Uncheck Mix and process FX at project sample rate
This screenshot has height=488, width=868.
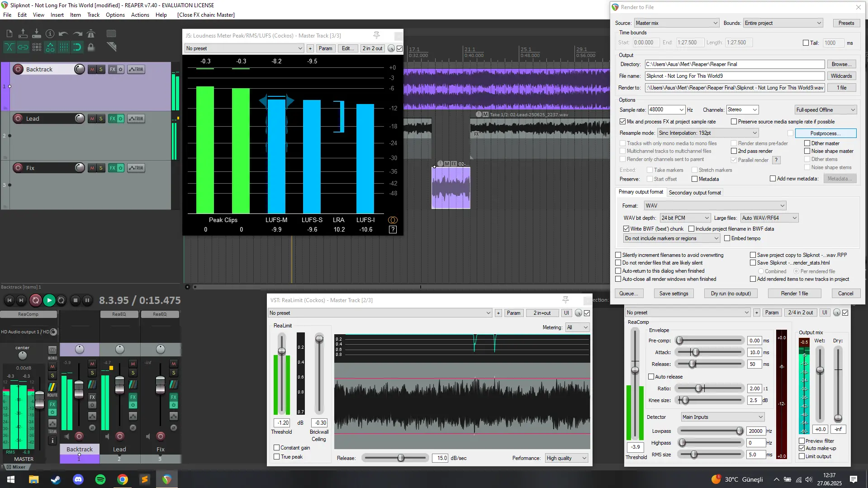point(622,122)
